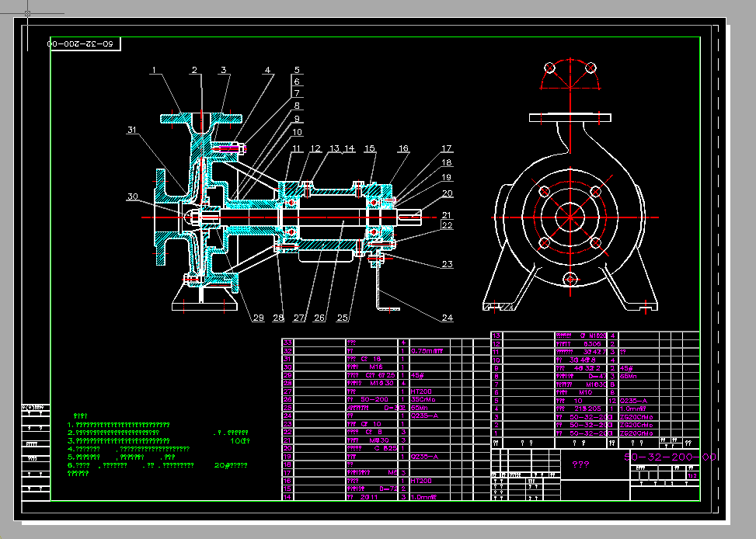Click the magenta drawing number 50-32-200-00 in title block
Screen dimensions: 756x539
click(x=670, y=457)
